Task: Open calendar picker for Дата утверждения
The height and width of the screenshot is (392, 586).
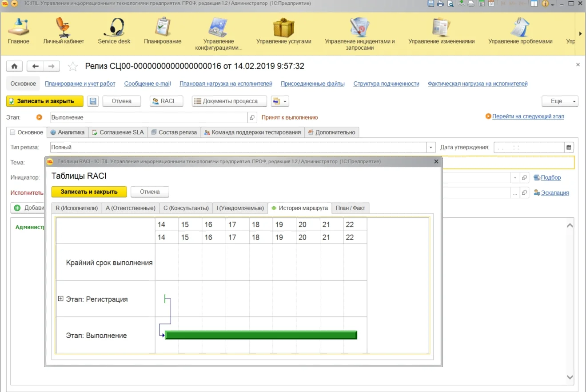Action: click(x=569, y=147)
